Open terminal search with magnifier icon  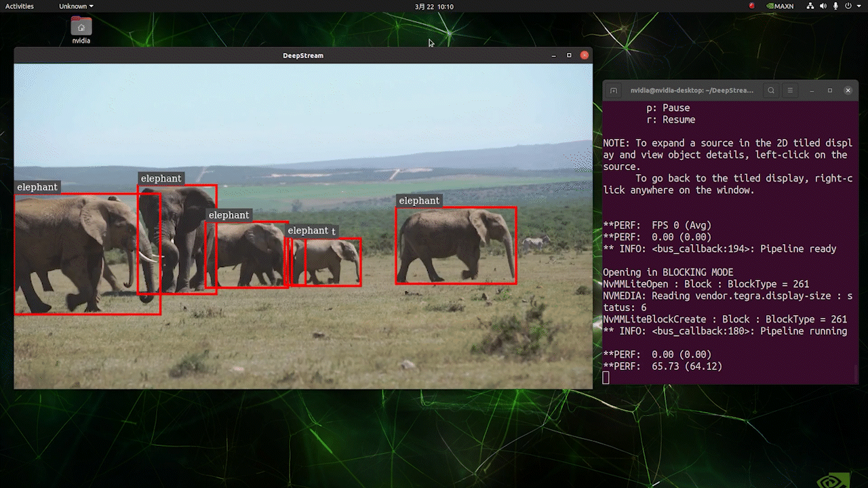click(x=771, y=90)
